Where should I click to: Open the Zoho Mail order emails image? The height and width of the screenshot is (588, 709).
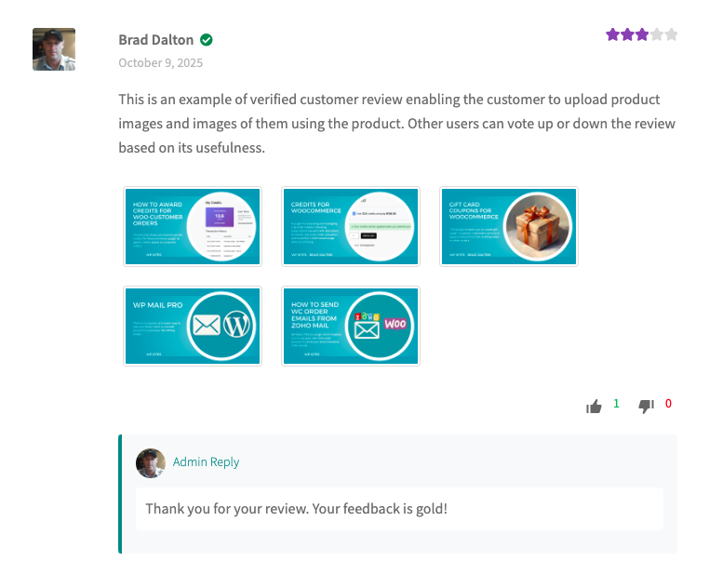coord(351,326)
